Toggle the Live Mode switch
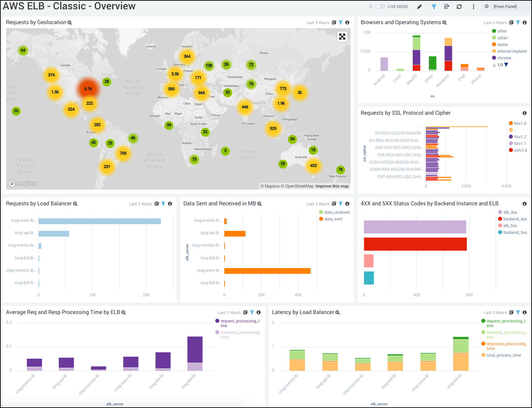Viewport: 532px width, 408px height. pos(380,6)
